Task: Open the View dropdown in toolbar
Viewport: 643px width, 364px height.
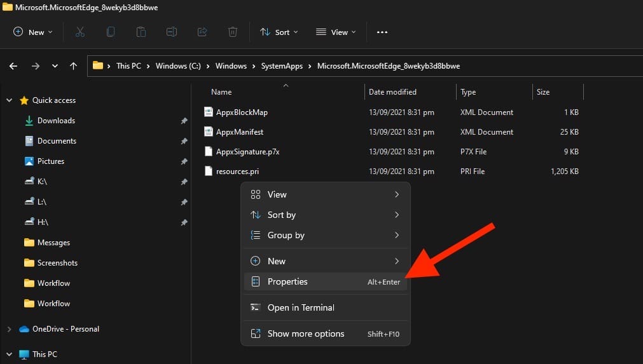Action: [x=336, y=32]
